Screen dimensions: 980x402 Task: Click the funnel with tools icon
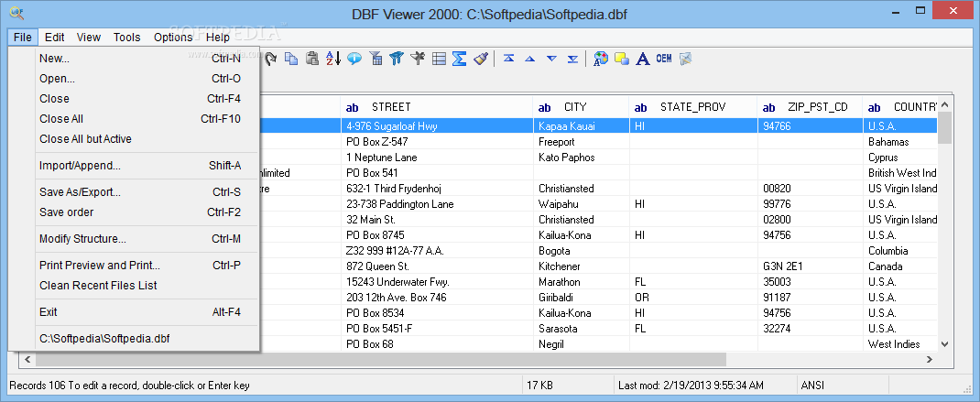[418, 59]
